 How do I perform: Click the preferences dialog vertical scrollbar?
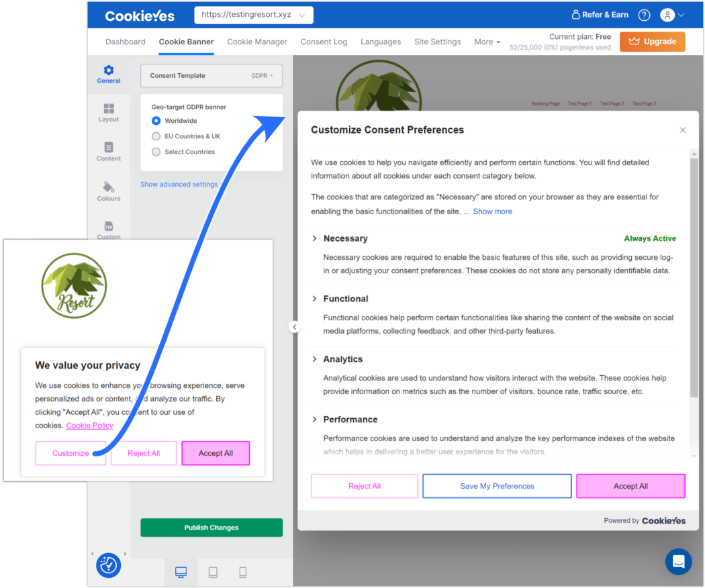pos(694,277)
